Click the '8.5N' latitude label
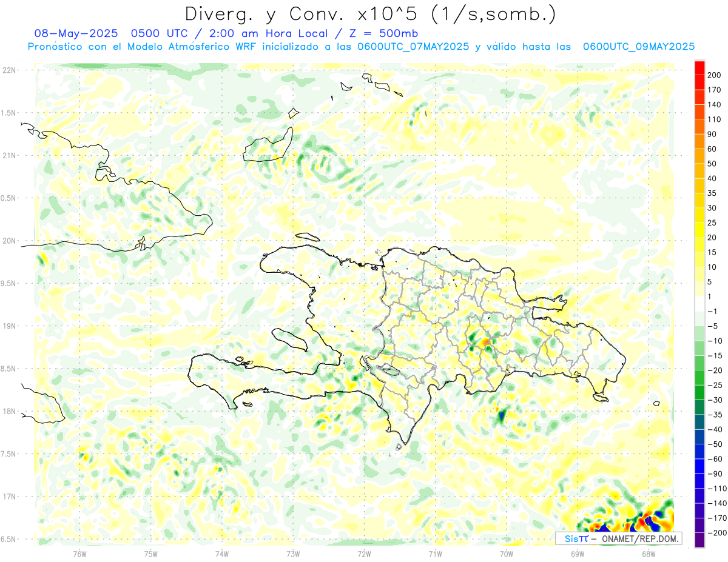The height and width of the screenshot is (562, 728). pyautogui.click(x=9, y=369)
